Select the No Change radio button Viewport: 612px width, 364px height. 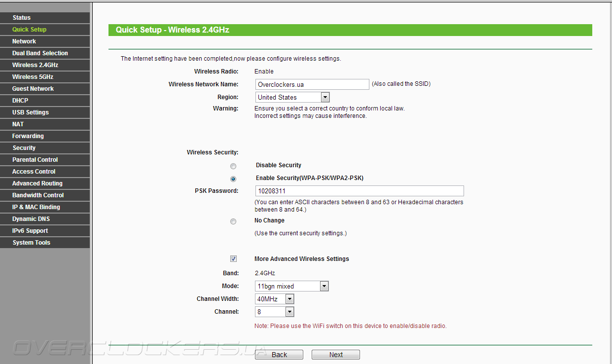point(233,221)
